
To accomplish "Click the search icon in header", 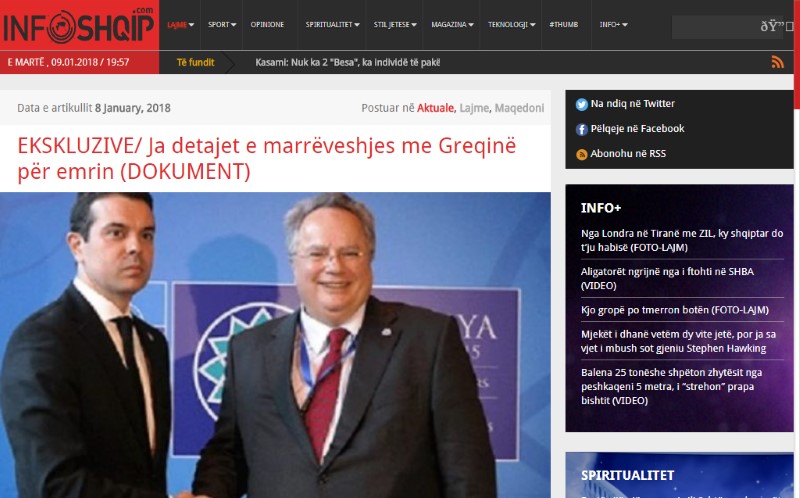I will 777,26.
